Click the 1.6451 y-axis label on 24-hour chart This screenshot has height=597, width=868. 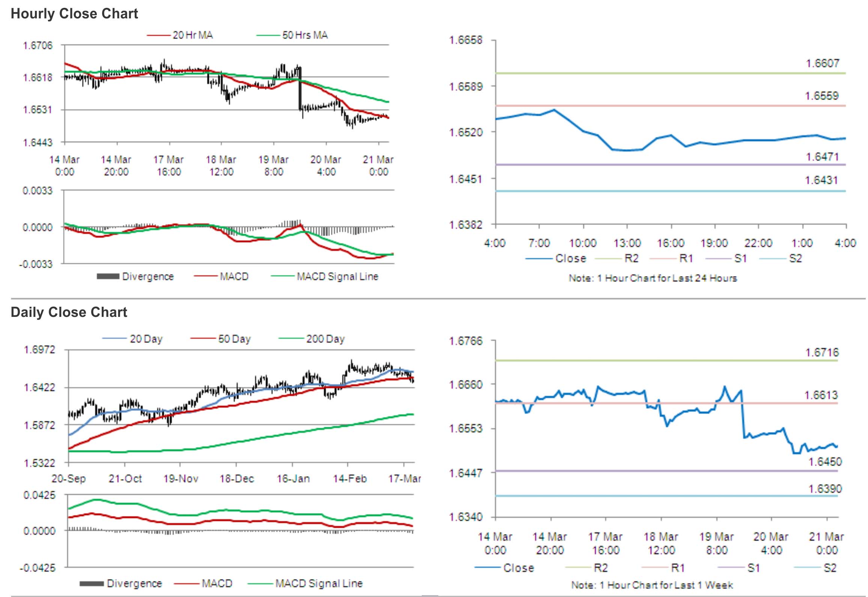[466, 179]
